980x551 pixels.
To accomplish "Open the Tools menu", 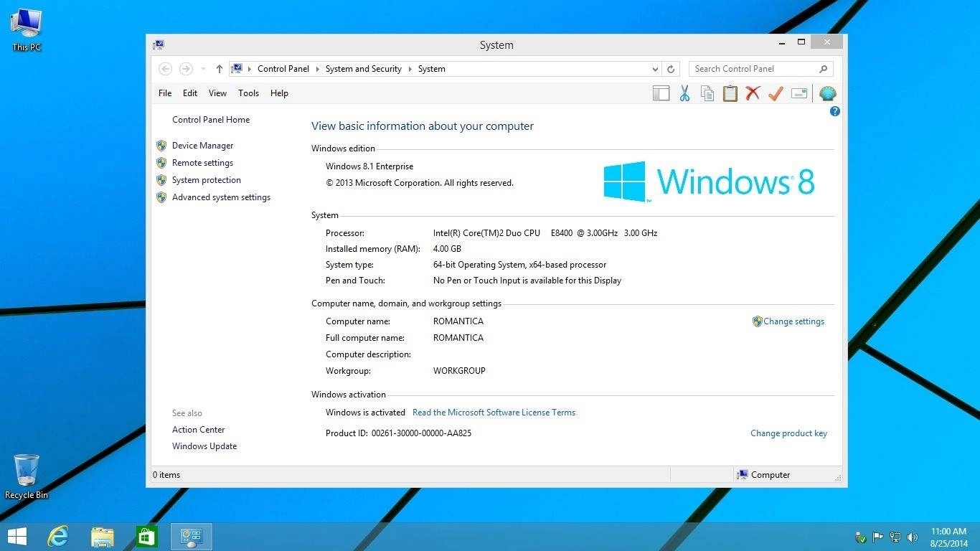I will [248, 93].
